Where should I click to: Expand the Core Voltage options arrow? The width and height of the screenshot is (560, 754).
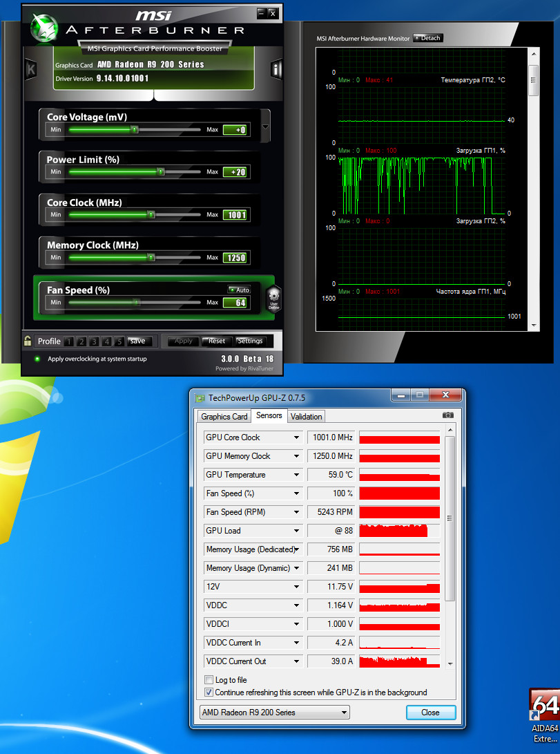265,127
